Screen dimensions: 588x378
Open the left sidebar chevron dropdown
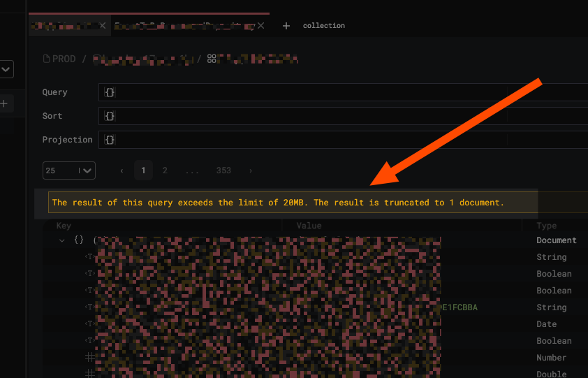click(6, 69)
